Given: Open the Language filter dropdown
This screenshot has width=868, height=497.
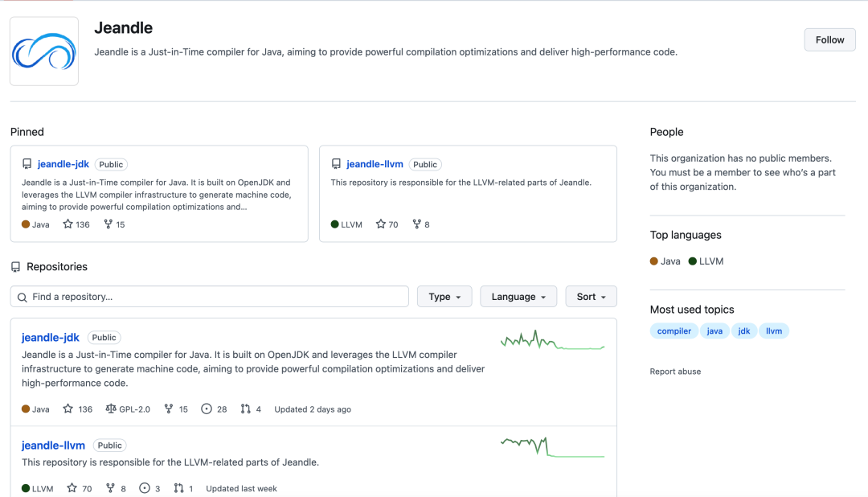Looking at the screenshot, I should 518,296.
